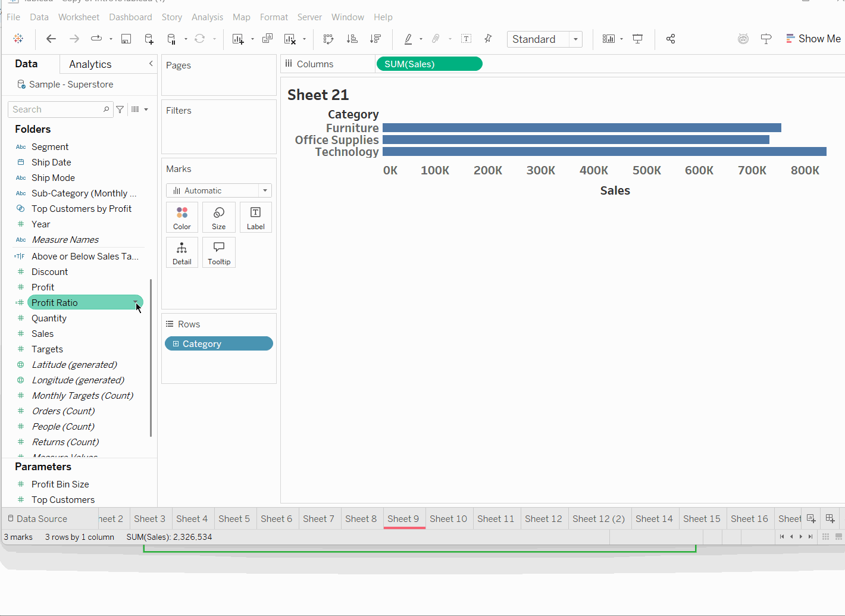Click the signpost guide icon
The width and height of the screenshot is (845, 616).
coord(766,39)
